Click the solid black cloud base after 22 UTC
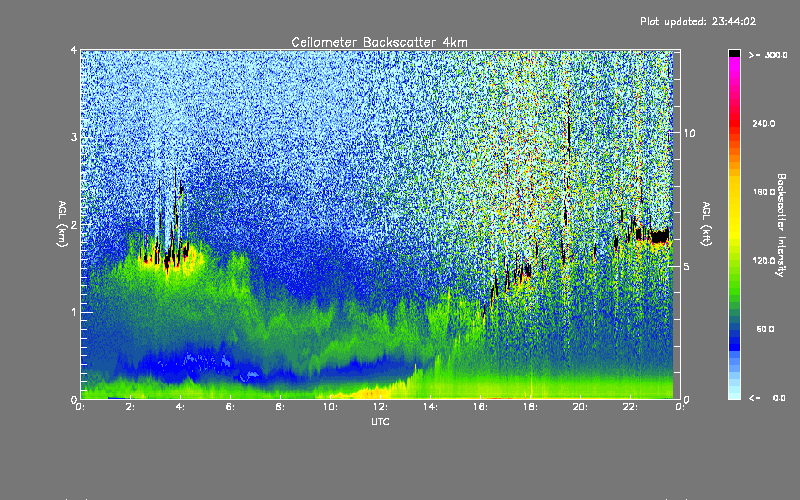 click(x=659, y=236)
